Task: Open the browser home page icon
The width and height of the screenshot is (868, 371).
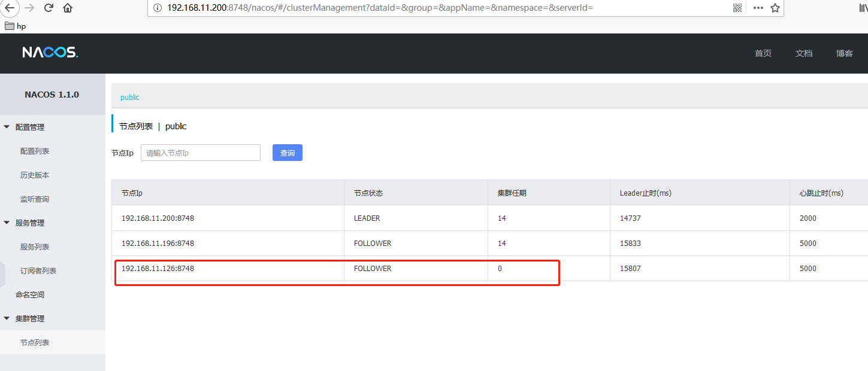Action: [68, 8]
